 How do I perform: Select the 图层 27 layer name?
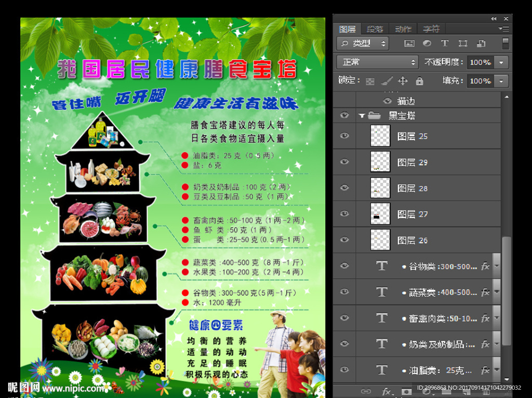click(x=412, y=214)
